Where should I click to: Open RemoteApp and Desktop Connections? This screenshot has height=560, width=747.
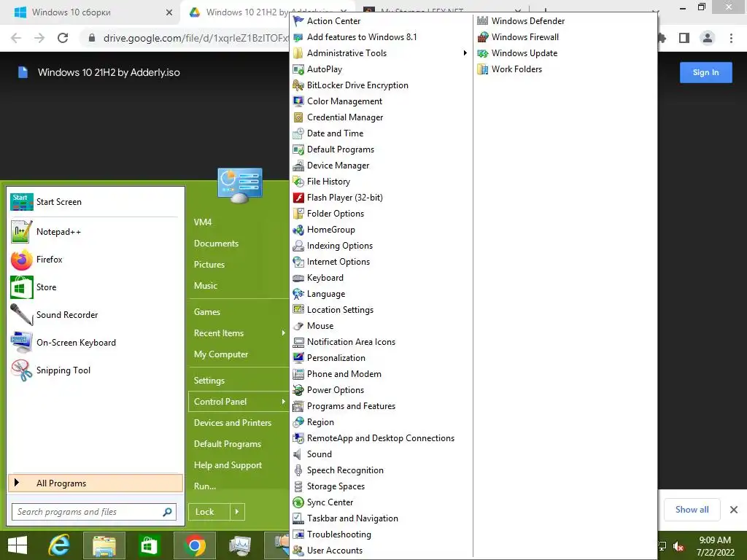tap(381, 438)
